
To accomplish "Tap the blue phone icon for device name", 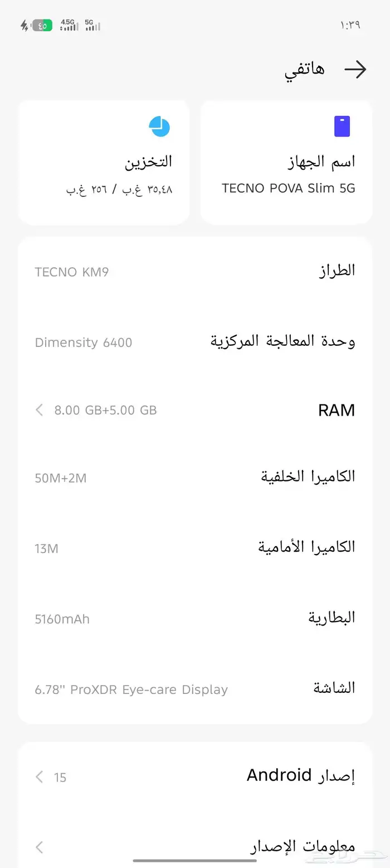I will pos(342,127).
